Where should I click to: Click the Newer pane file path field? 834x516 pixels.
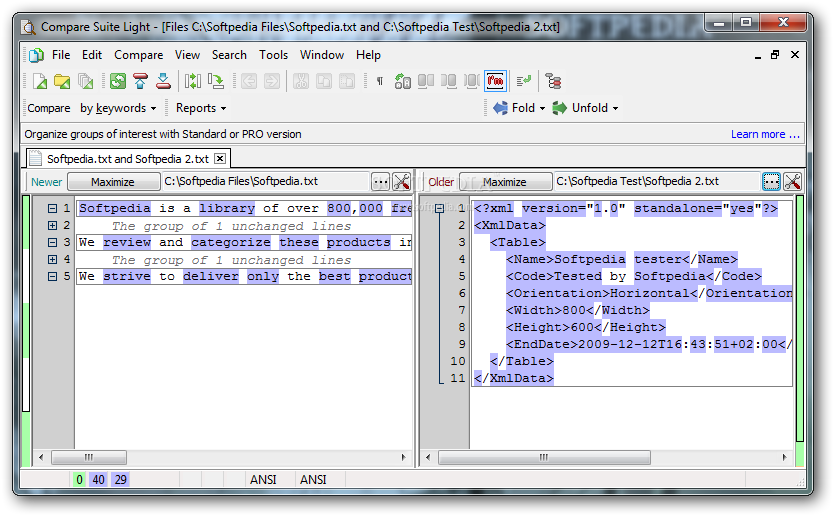click(x=265, y=182)
